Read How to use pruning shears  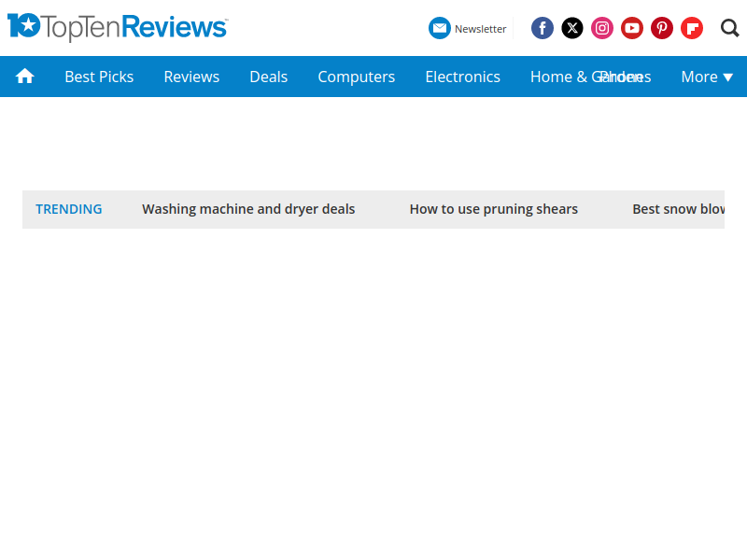493,209
